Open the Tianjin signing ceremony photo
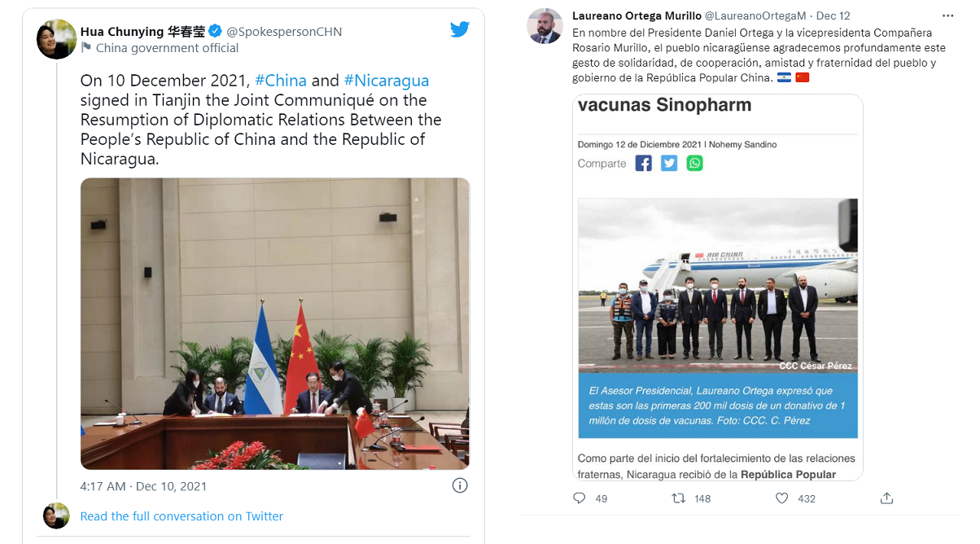 275,324
